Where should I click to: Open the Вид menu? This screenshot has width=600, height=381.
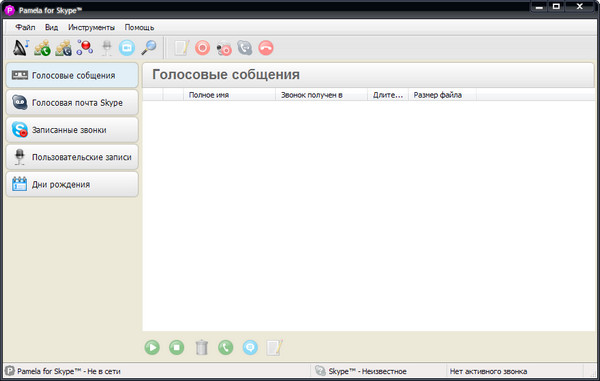[x=51, y=27]
